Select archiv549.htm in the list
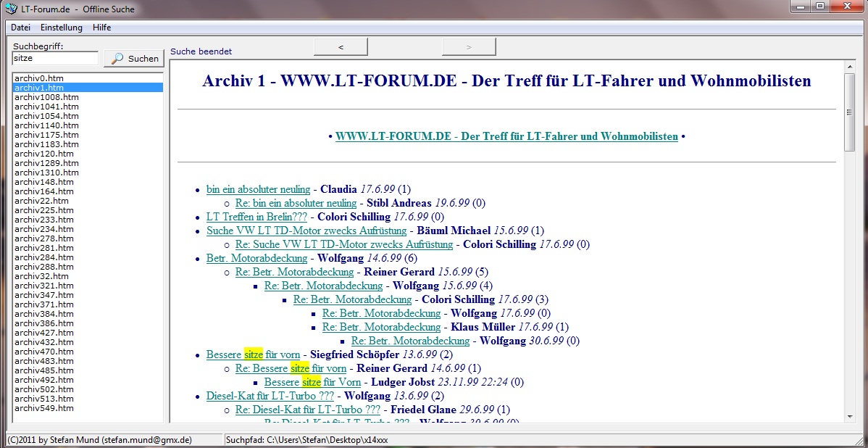 [x=88, y=407]
